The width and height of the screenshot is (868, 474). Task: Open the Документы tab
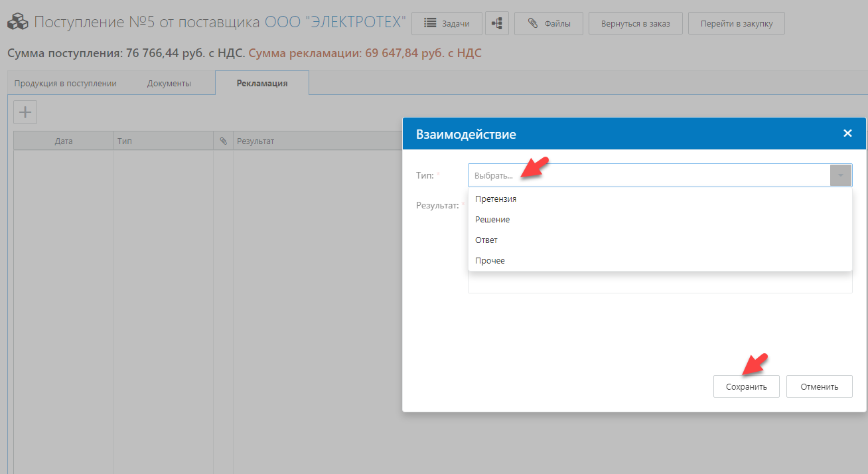(169, 84)
